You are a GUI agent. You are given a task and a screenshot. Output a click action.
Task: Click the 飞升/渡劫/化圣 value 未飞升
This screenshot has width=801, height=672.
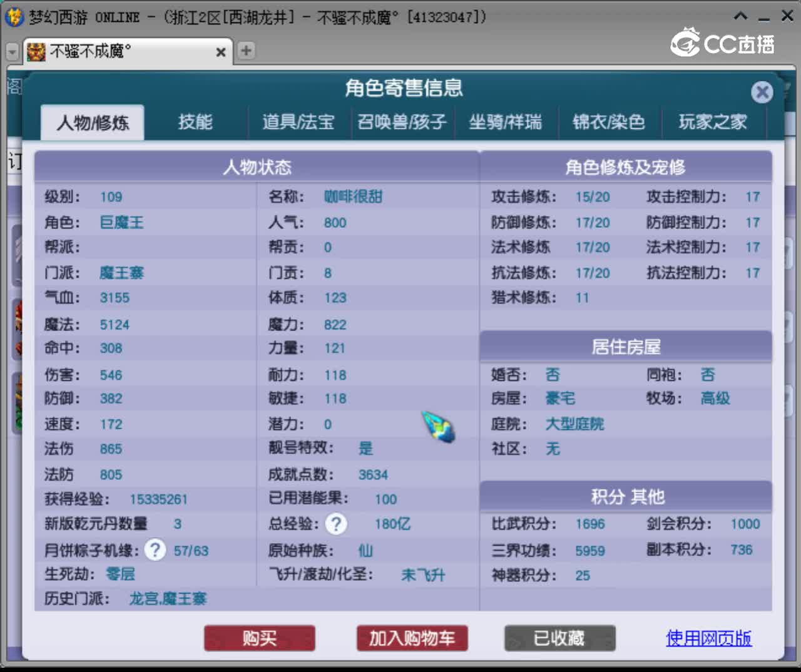click(x=423, y=575)
